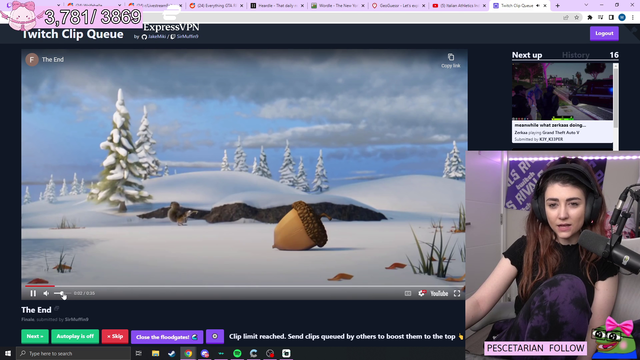Adjust the player volume slider
The height and width of the screenshot is (360, 640).
pyautogui.click(x=62, y=293)
